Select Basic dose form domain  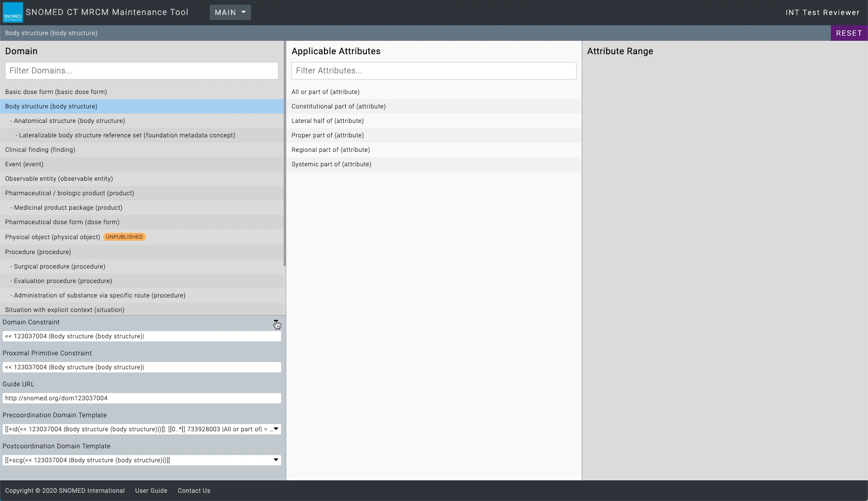coord(142,92)
